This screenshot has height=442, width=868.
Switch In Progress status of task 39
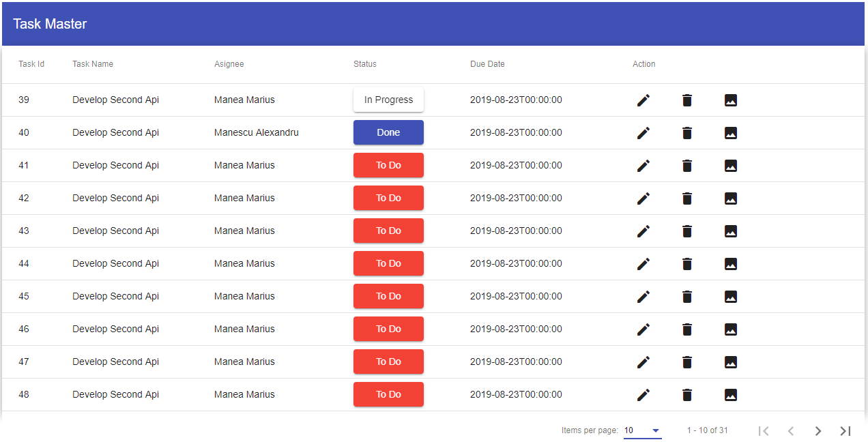388,100
